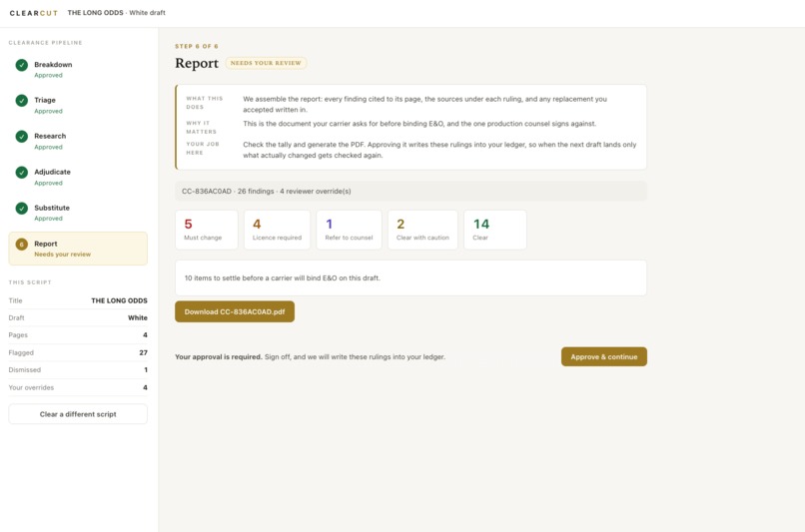This screenshot has height=532, width=805.
Task: Select the Report step needing review
Action: pyautogui.click(x=78, y=249)
